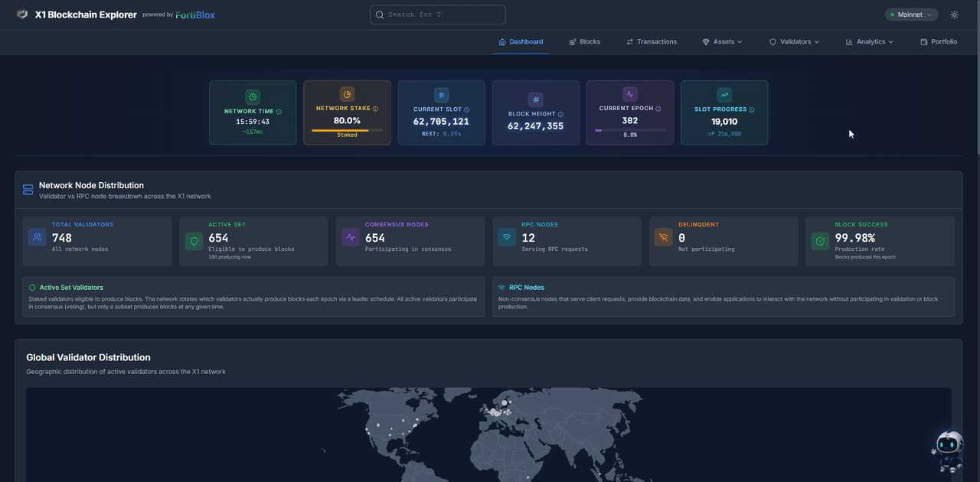Click the Network Node Distribution server icon
The image size is (980, 482).
pos(28,190)
